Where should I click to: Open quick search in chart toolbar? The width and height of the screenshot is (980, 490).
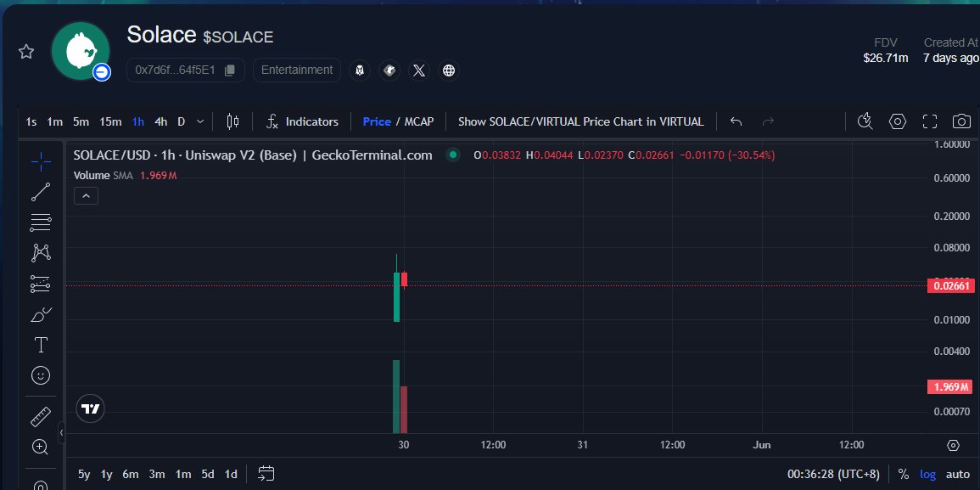[x=865, y=121]
